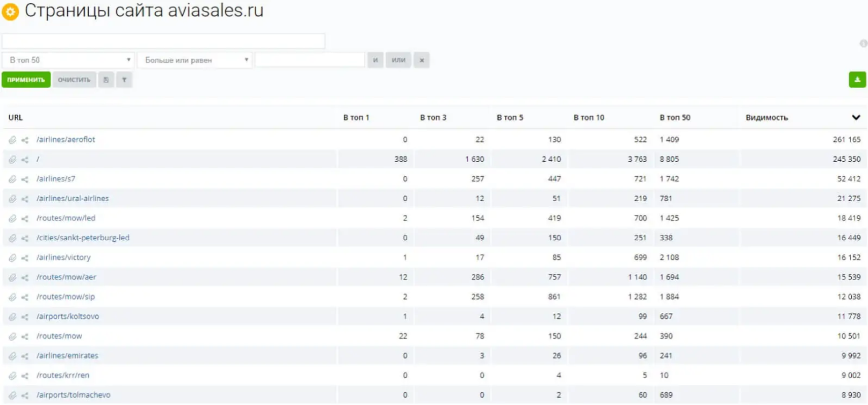Screen dimensions: 868x405
Task: Open the /airlines/ural-airlines link
Action: 73,199
